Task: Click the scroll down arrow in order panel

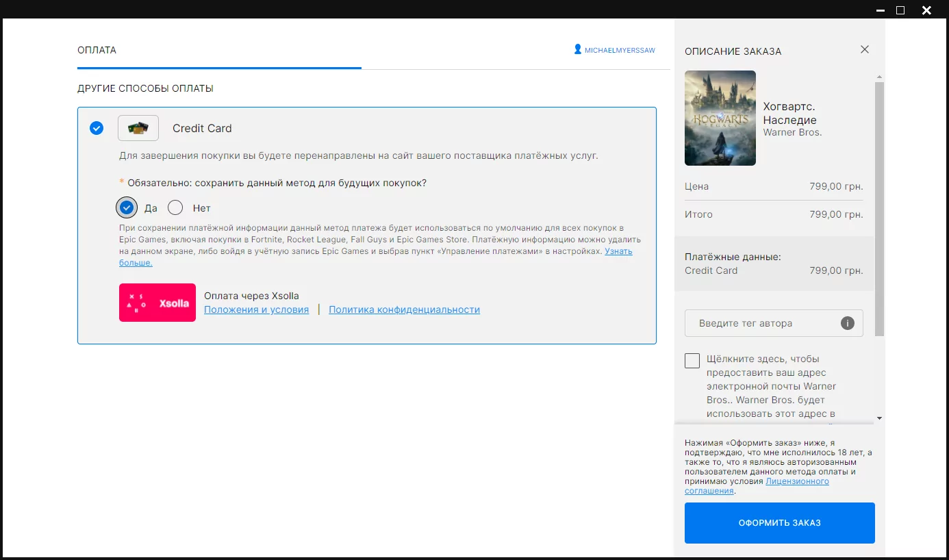Action: point(879,418)
